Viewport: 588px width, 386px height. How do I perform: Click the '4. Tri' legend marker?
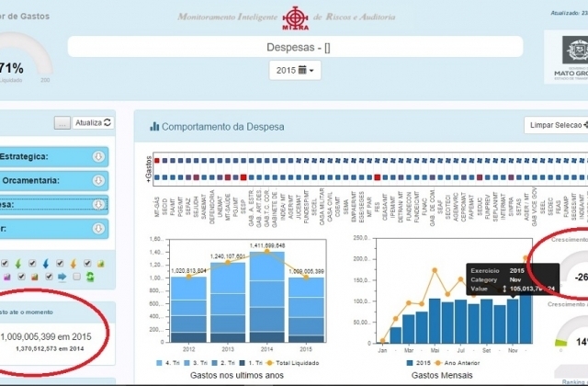tap(159, 363)
